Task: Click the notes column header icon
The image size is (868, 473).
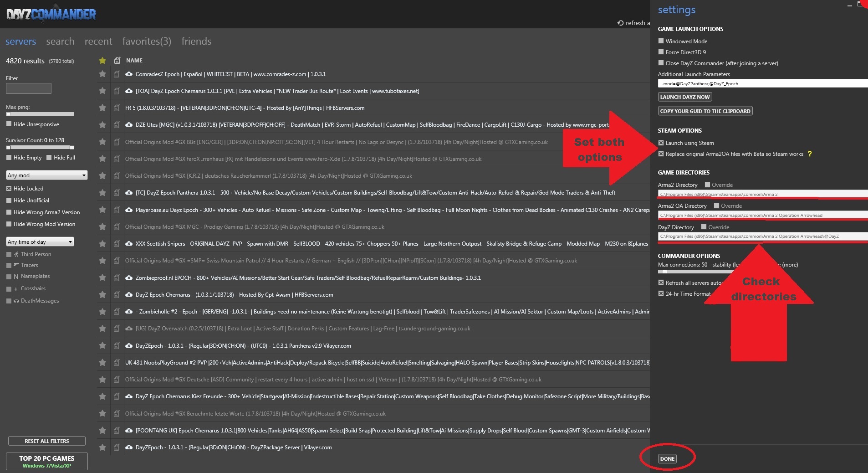Action: [x=117, y=60]
